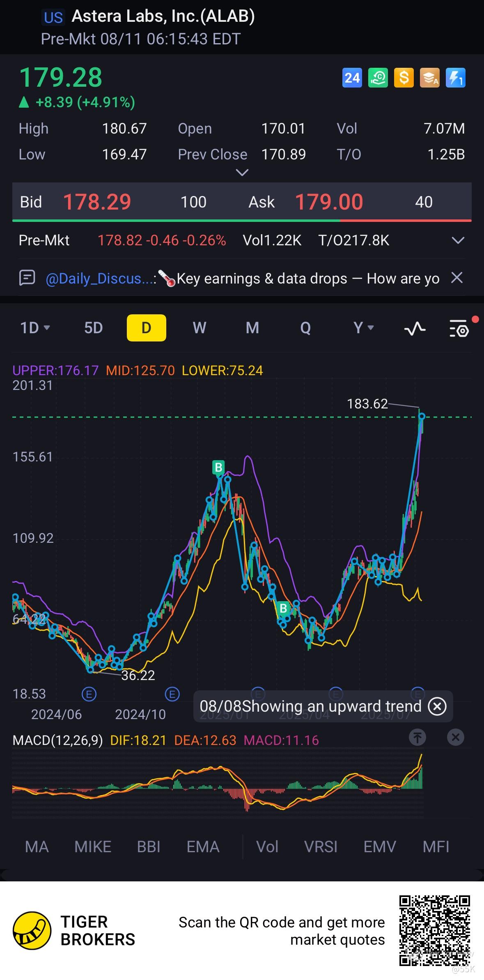
Task: Select the 5D chart tab
Action: tap(93, 328)
